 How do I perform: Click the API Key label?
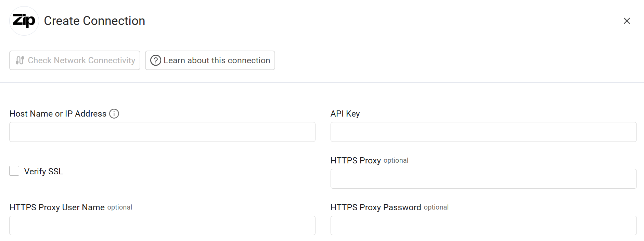click(345, 113)
